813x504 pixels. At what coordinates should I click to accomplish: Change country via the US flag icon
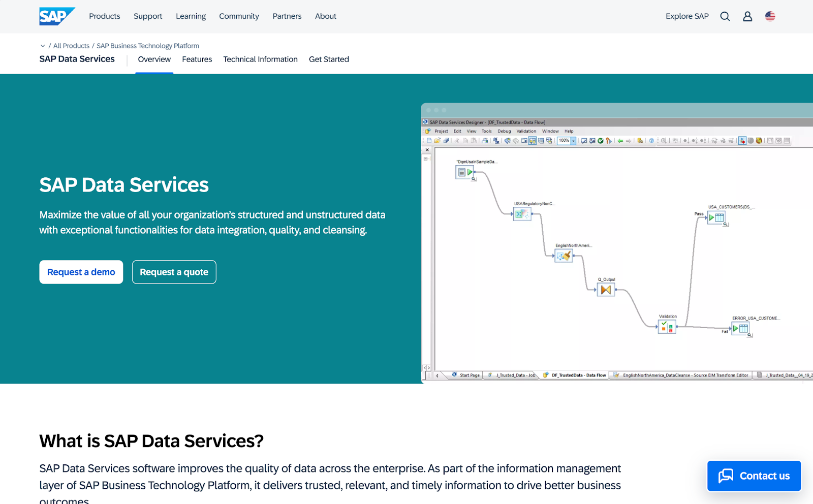pos(770,16)
